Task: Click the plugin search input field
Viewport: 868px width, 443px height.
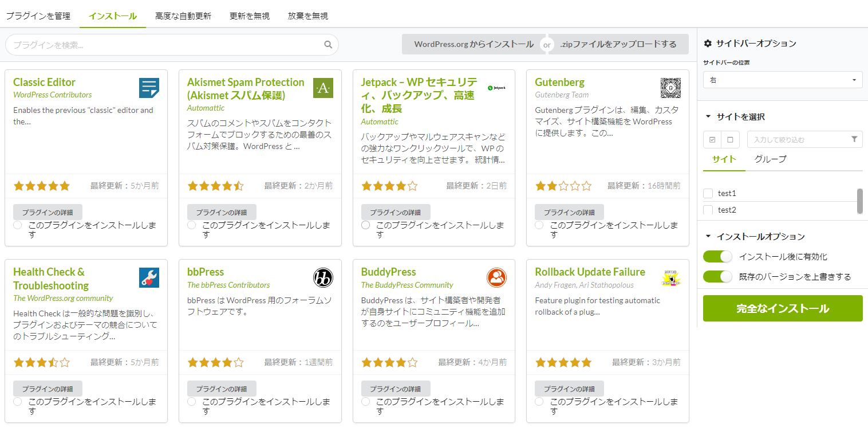Action: [x=172, y=45]
